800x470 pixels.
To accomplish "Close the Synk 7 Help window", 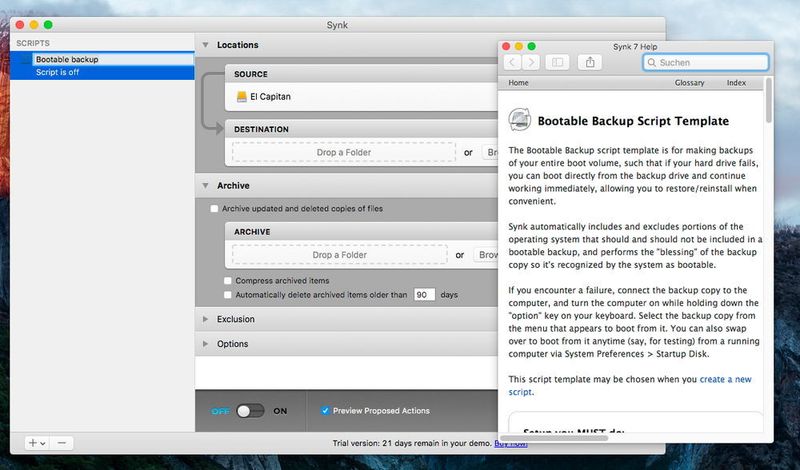I will click(506, 46).
